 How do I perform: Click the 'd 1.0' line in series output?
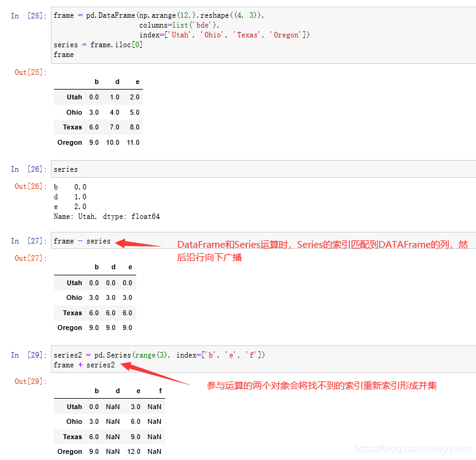click(x=70, y=197)
